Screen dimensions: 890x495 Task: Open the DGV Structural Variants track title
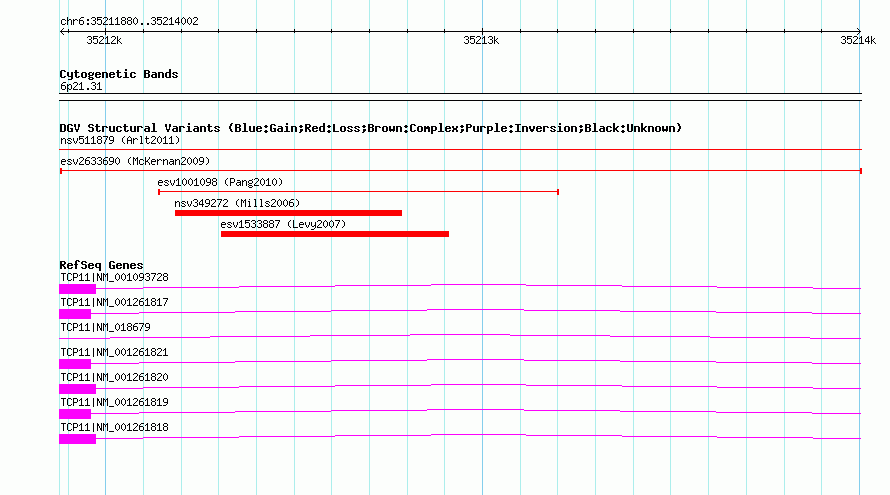click(x=371, y=128)
